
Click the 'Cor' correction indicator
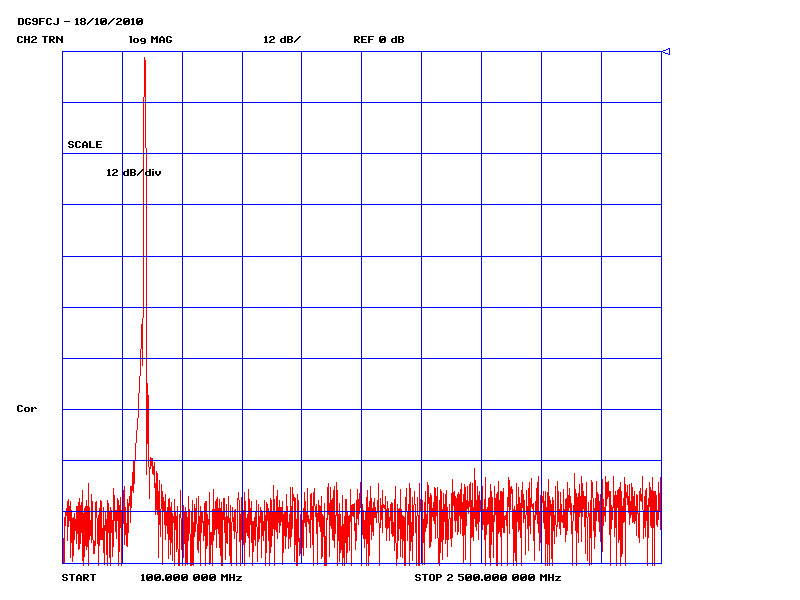(27, 409)
